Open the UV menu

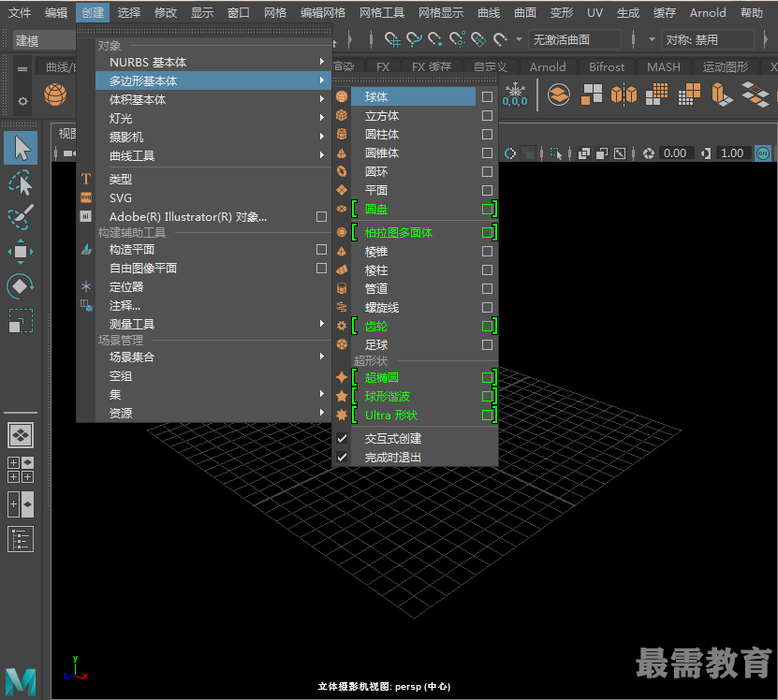click(595, 12)
